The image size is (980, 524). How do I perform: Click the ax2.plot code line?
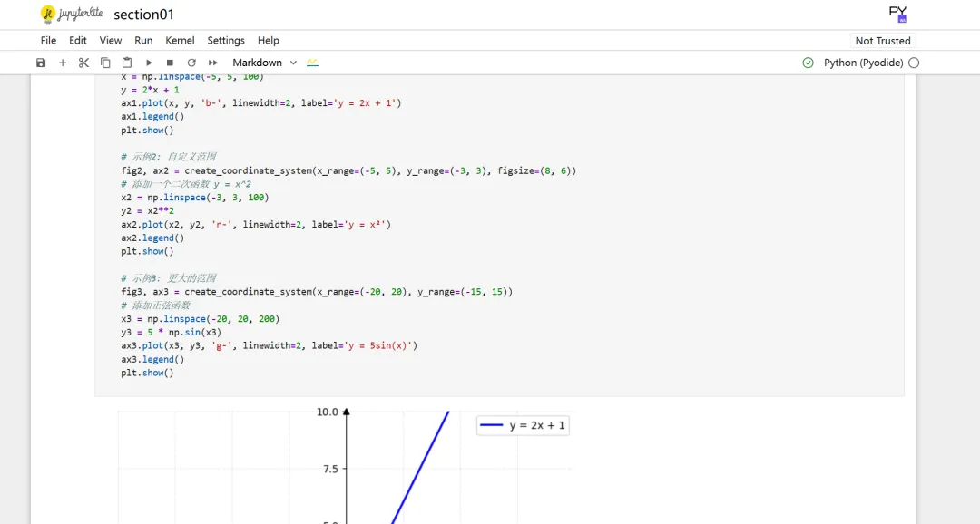pyautogui.click(x=256, y=224)
